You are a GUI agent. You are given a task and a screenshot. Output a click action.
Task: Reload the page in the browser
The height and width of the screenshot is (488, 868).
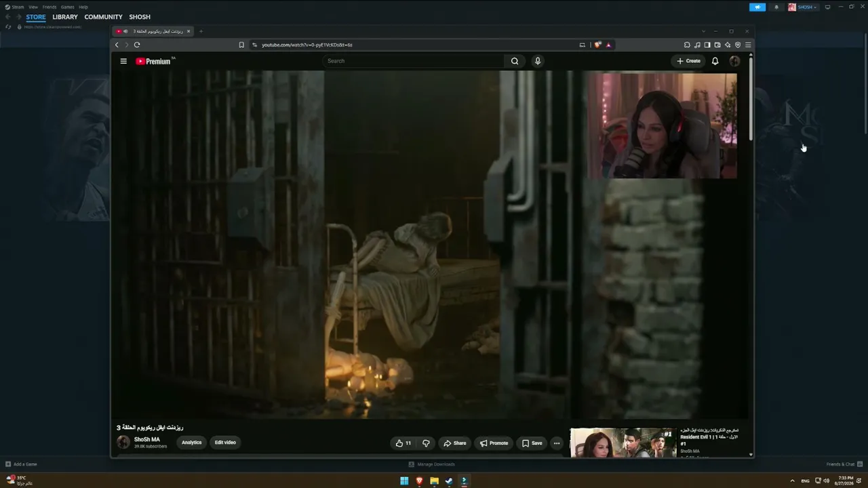point(137,45)
